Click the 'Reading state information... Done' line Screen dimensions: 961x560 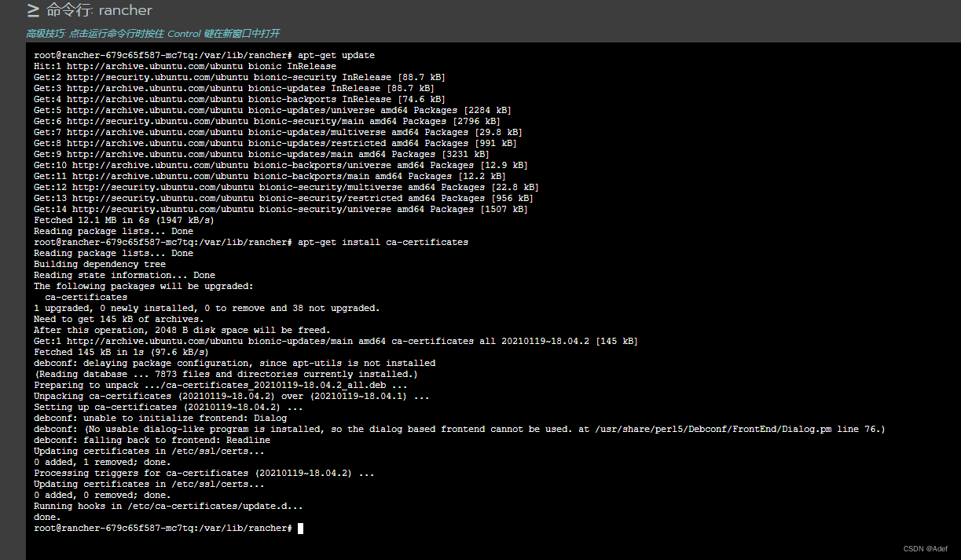pos(124,275)
